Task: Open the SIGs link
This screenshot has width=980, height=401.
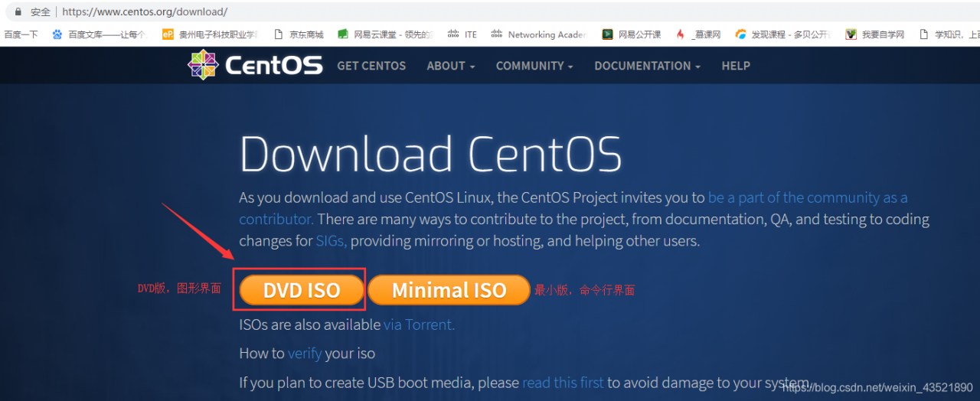Action: (x=331, y=241)
